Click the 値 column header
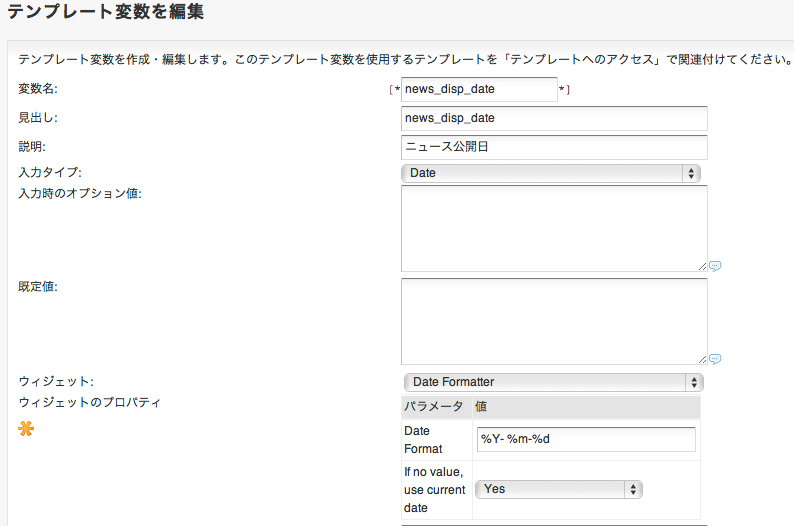The width and height of the screenshot is (794, 526). (481, 407)
